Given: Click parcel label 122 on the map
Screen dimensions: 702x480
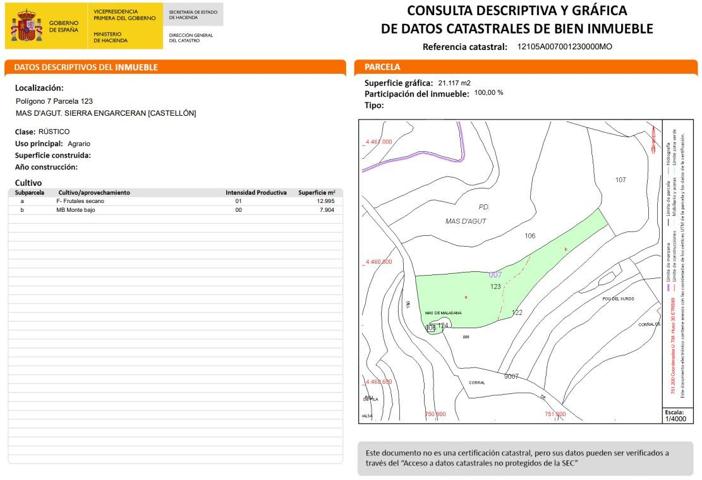Looking at the screenshot, I should pyautogui.click(x=517, y=312).
